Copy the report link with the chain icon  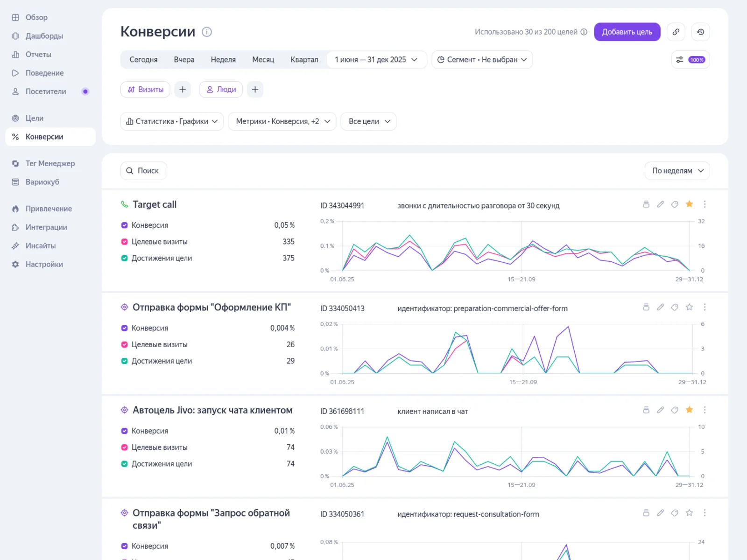(676, 32)
